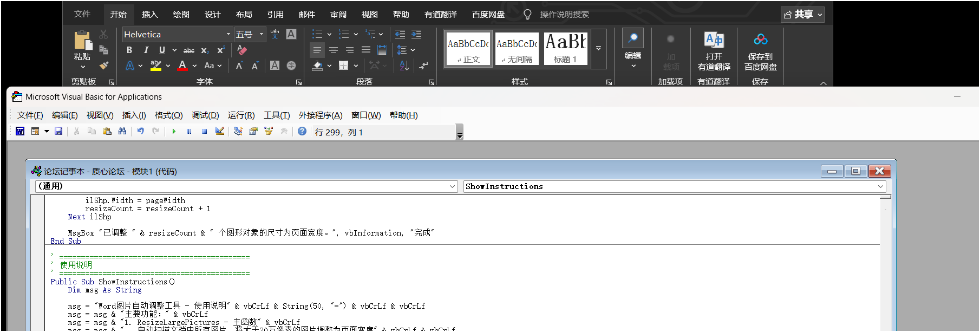Open the Helvetica font name dropdown
This screenshot has height=332, width=980.
click(x=228, y=34)
